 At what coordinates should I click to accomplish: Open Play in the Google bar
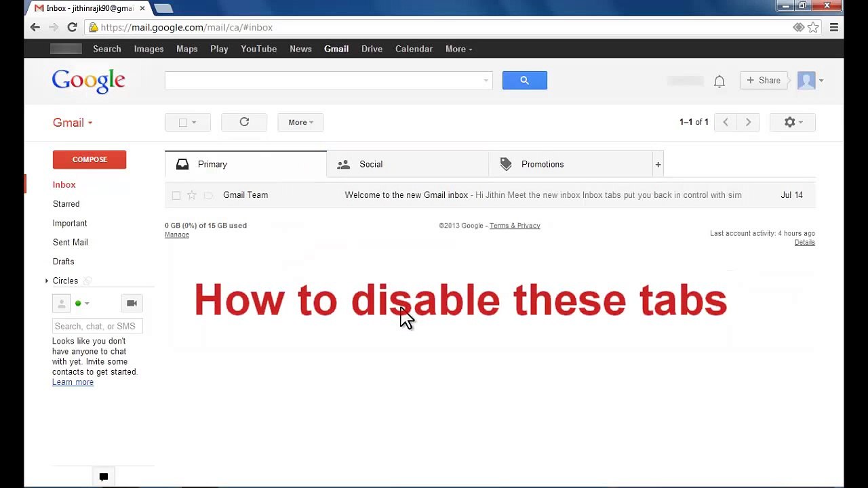pyautogui.click(x=219, y=49)
